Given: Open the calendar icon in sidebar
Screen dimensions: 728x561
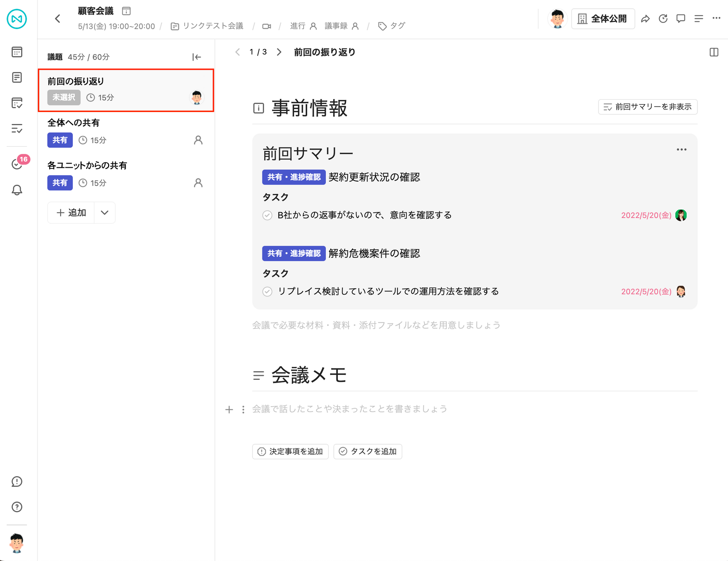Looking at the screenshot, I should click(17, 52).
